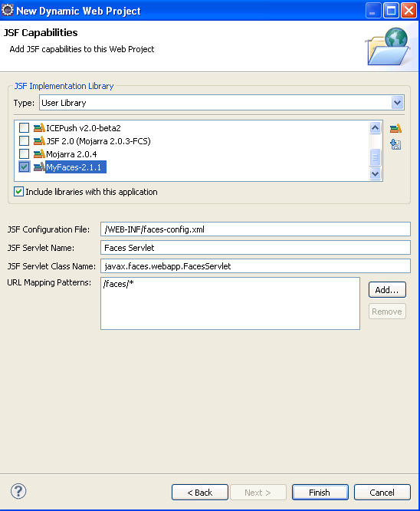The image size is (420, 511).
Task: Click the JSF Configuration File field
Action: tap(255, 229)
